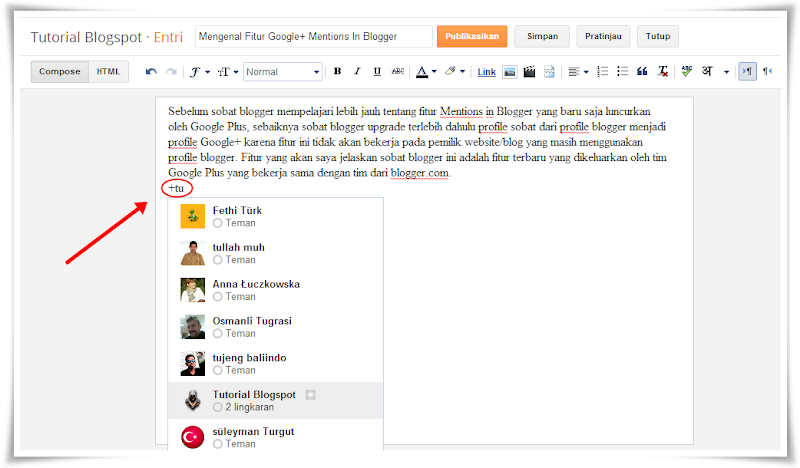This screenshot has height=468, width=800.
Task: Open the font size menu
Action: [x=228, y=71]
